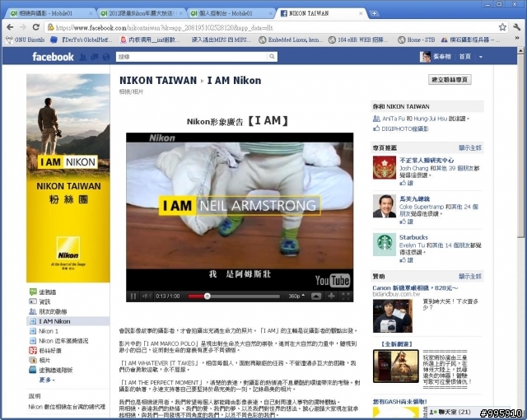This screenshot has height=420, width=527.
Task: Click the browser forward arrow
Action: (23, 27)
